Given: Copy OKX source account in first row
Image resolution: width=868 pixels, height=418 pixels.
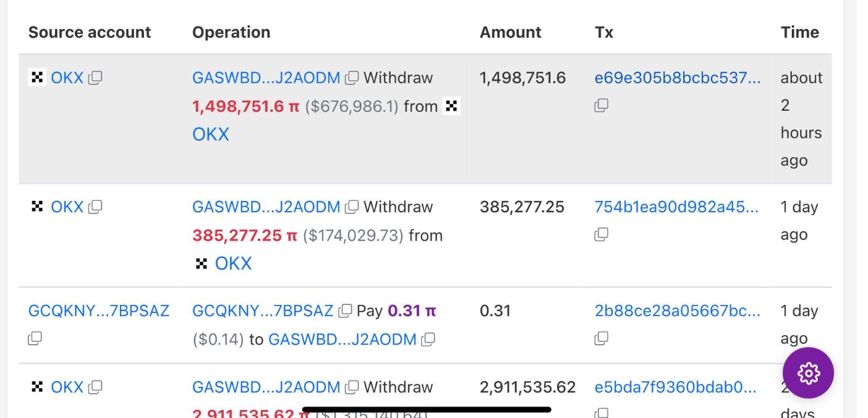Looking at the screenshot, I should [95, 78].
